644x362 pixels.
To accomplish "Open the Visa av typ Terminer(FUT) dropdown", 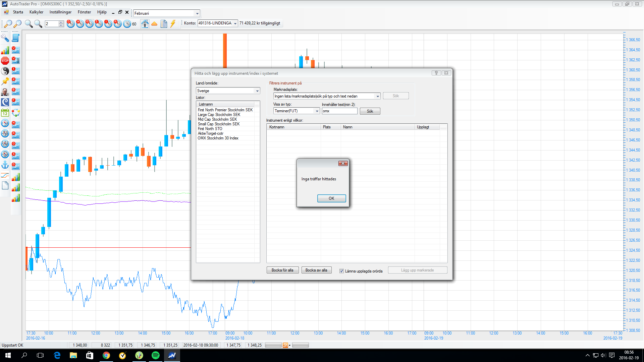I will point(317,111).
